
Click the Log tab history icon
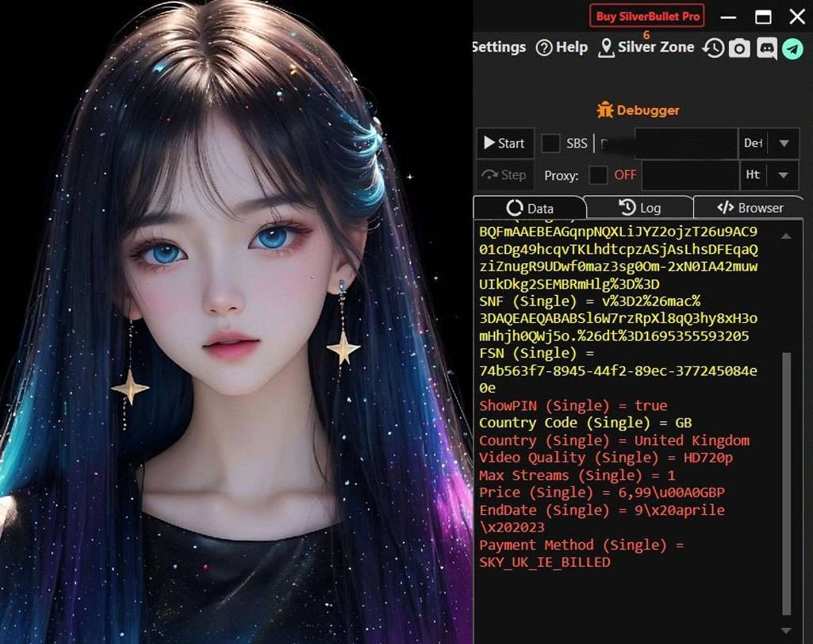pyautogui.click(x=627, y=207)
